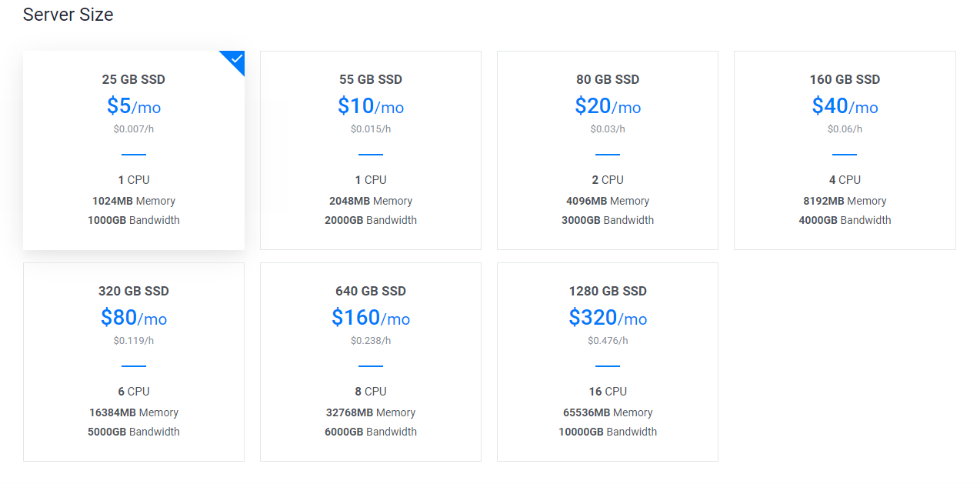Viewport: 980px width, 484px height.
Task: Click the $160/mo price heading
Action: click(x=371, y=318)
